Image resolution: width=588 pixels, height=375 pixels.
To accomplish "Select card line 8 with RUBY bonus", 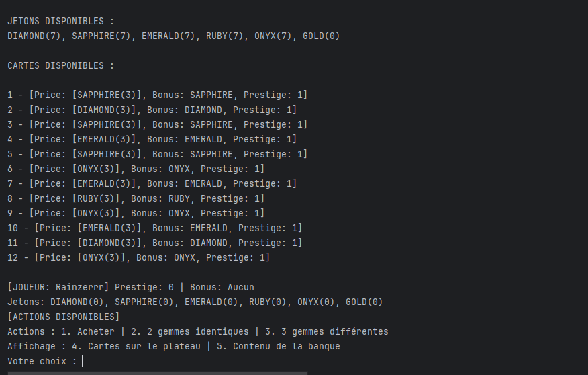I will point(136,198).
